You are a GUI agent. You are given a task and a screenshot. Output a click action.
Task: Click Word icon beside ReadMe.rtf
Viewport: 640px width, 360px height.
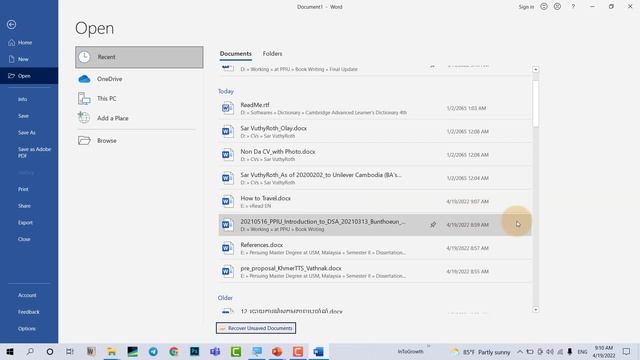(227, 108)
